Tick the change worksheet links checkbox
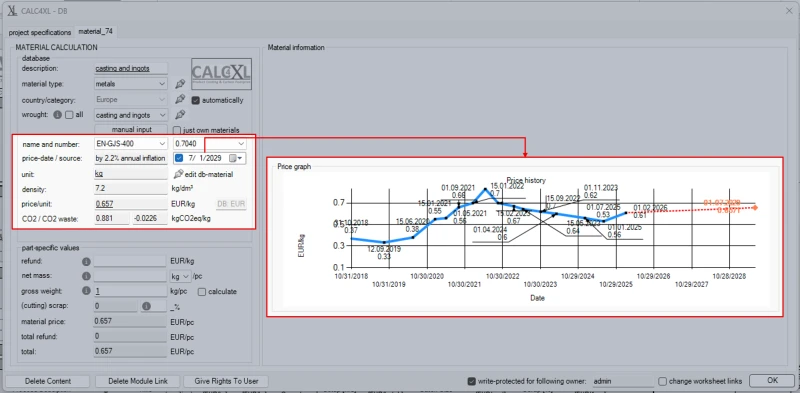 click(662, 381)
